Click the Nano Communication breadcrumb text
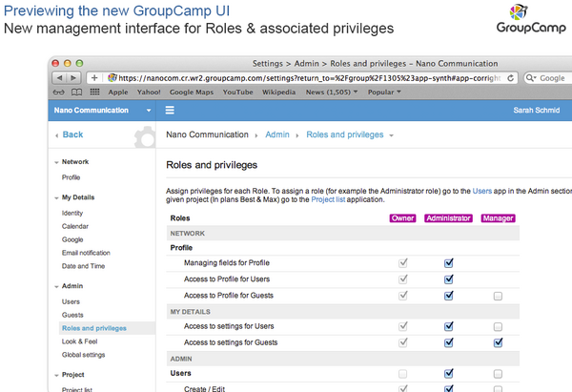This screenshot has width=572, height=392. coord(207,134)
